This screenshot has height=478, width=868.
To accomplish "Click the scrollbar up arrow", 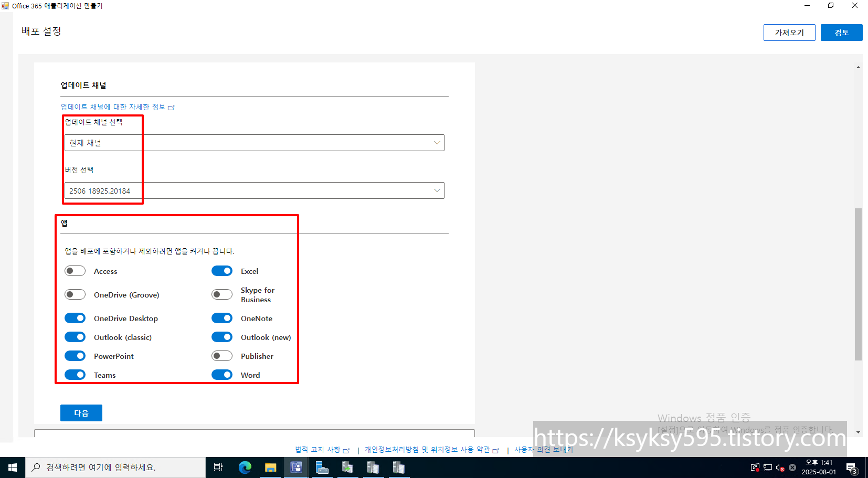I will coord(859,67).
